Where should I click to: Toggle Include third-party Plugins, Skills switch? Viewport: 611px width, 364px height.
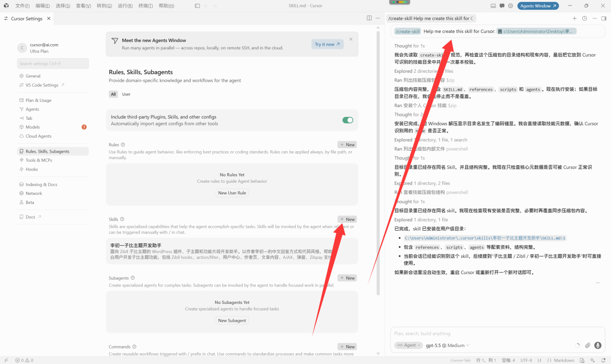click(348, 120)
